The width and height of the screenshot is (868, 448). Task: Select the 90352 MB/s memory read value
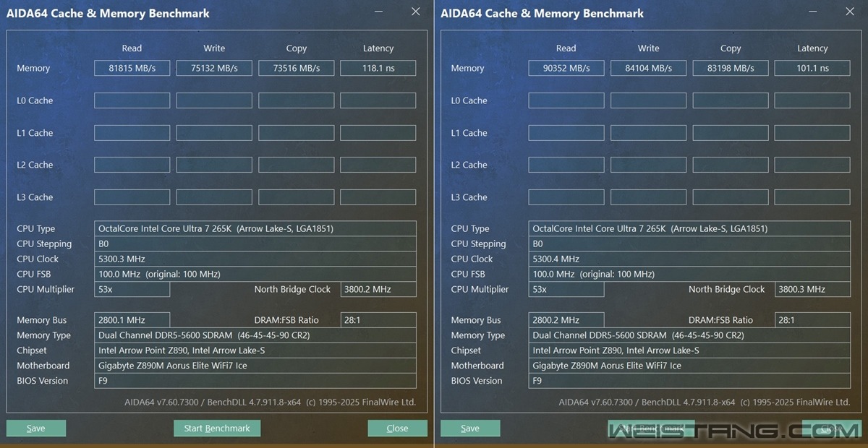pos(566,68)
